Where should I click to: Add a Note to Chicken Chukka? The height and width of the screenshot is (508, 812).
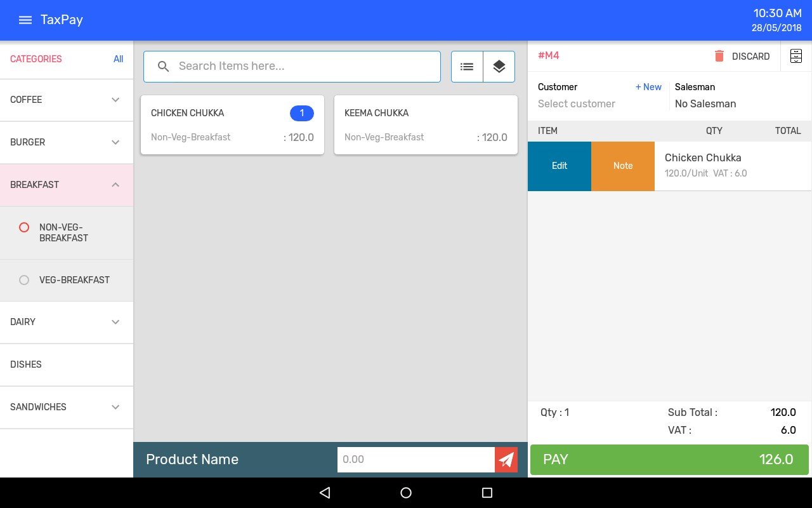[x=623, y=166]
